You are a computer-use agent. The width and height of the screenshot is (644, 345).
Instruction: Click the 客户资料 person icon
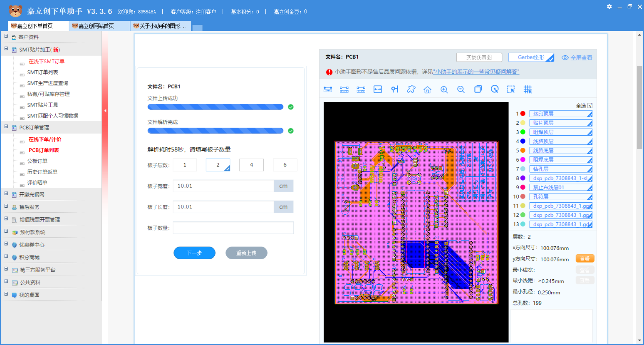14,37
